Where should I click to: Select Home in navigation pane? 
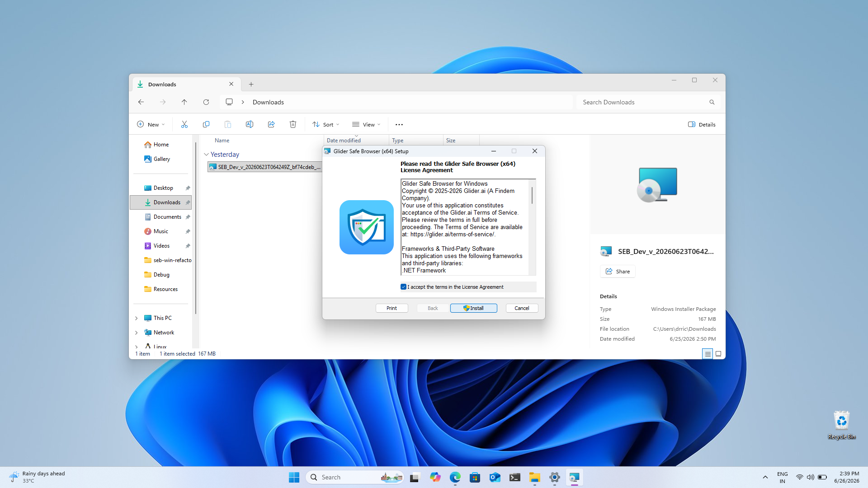coord(161,145)
